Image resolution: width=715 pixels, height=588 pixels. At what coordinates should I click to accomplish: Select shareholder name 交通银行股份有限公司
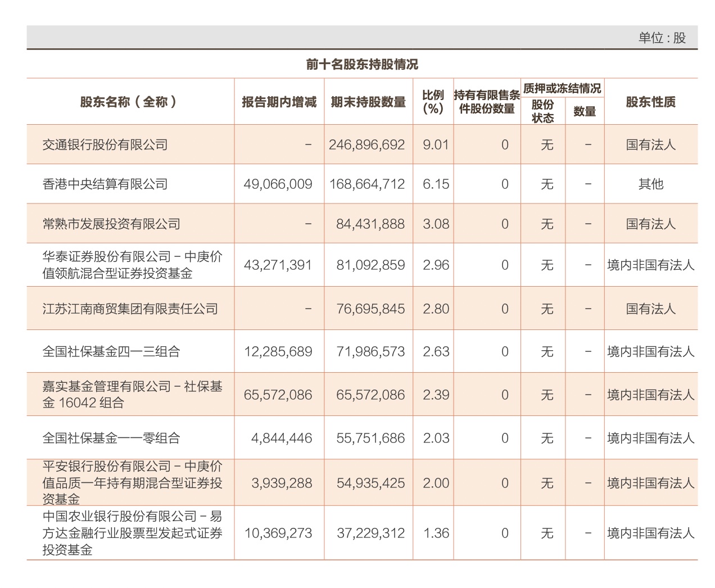tap(105, 144)
